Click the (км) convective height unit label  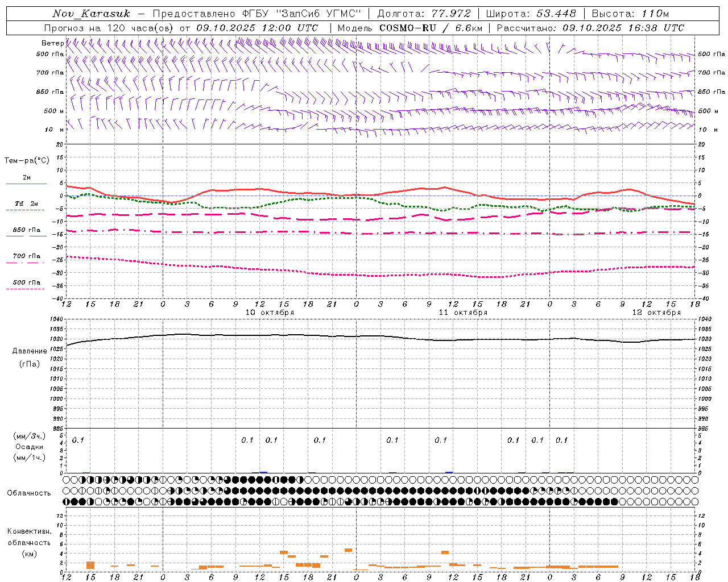pyautogui.click(x=29, y=554)
